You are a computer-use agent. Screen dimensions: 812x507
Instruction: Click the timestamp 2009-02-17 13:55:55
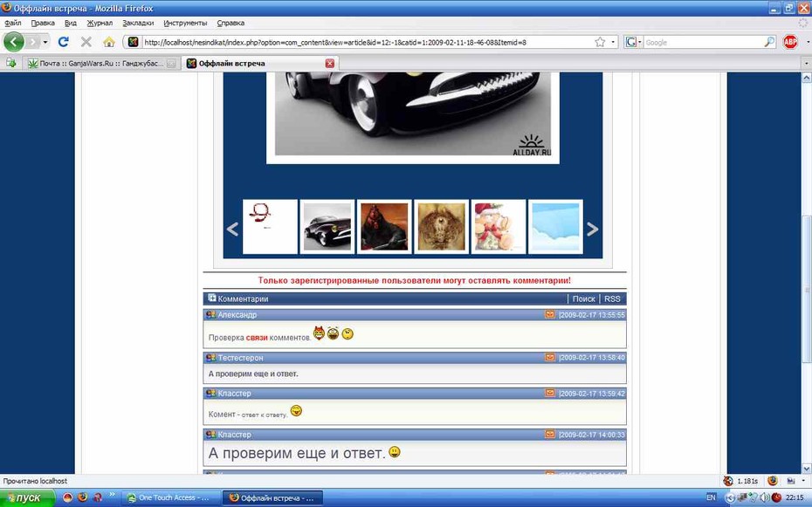(x=592, y=314)
